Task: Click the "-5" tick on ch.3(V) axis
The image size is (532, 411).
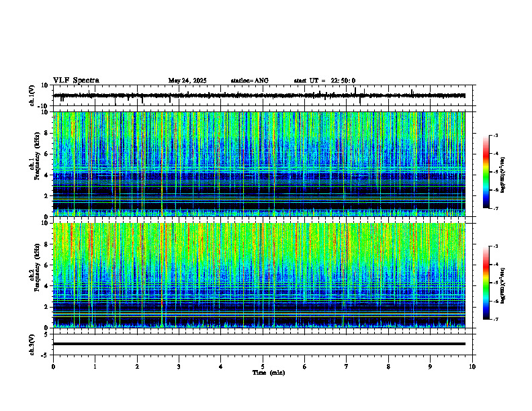Action: (46, 355)
